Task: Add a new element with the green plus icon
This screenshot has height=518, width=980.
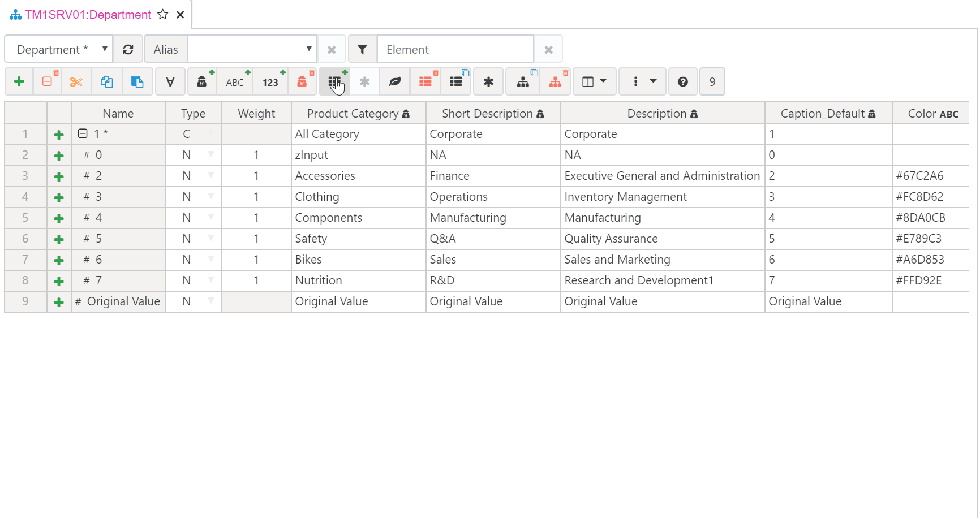Action: (x=19, y=81)
